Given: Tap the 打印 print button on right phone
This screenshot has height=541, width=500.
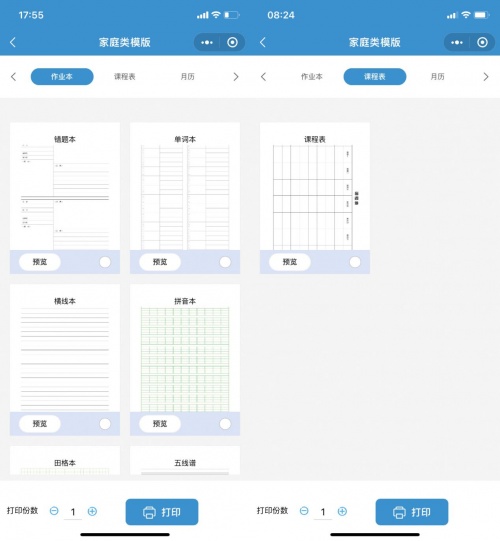Looking at the screenshot, I should [412, 512].
